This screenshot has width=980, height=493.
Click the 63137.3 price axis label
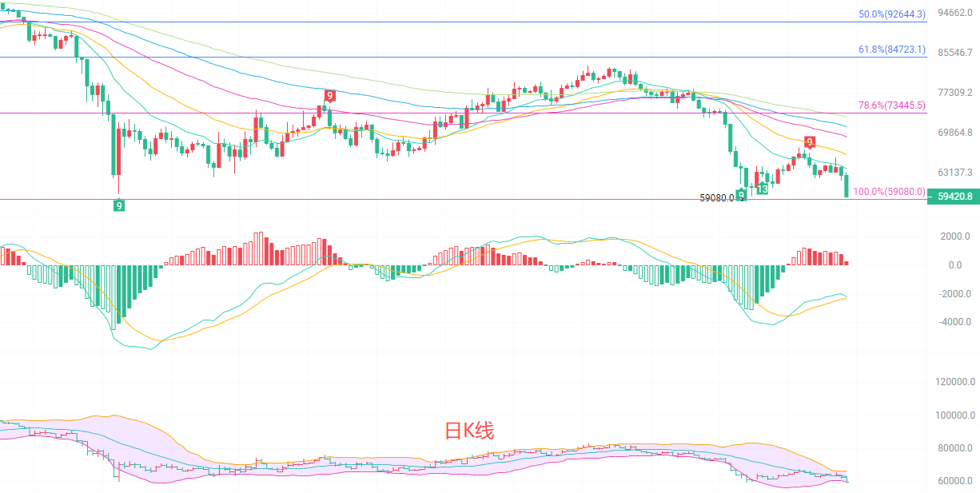(956, 173)
